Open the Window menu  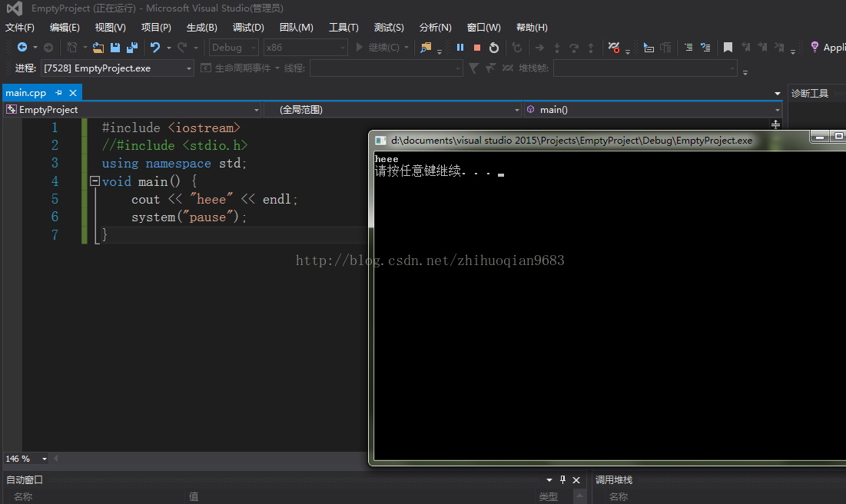pos(484,28)
